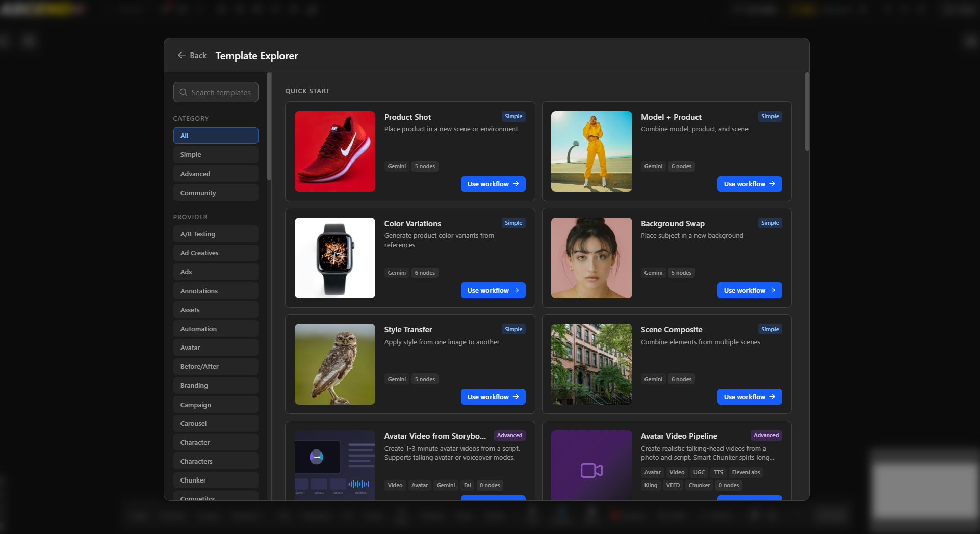Viewport: 980px width, 534px height.
Task: Use workflow for Background Swap template
Action: click(x=749, y=290)
